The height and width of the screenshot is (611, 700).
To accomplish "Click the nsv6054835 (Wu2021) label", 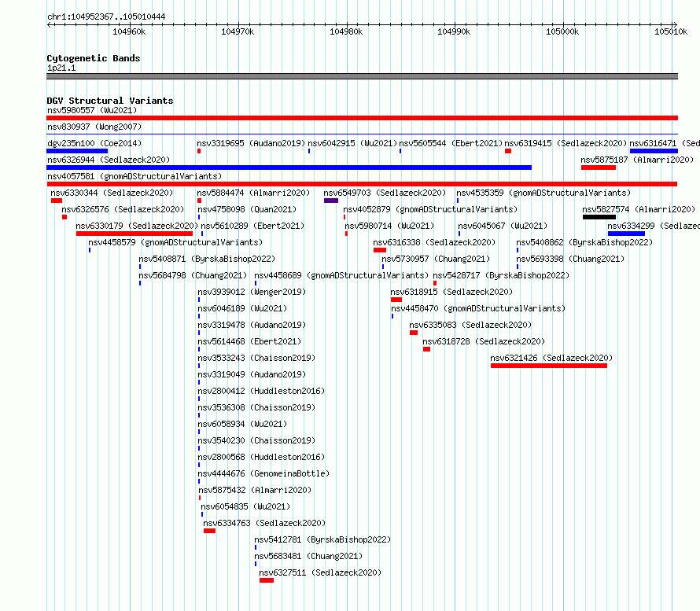I will (245, 506).
